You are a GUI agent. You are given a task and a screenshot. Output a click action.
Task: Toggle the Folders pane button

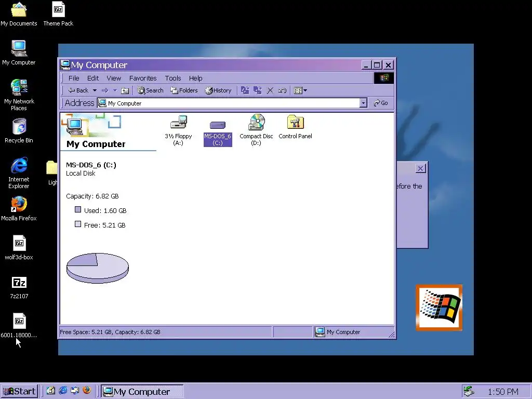click(x=184, y=90)
